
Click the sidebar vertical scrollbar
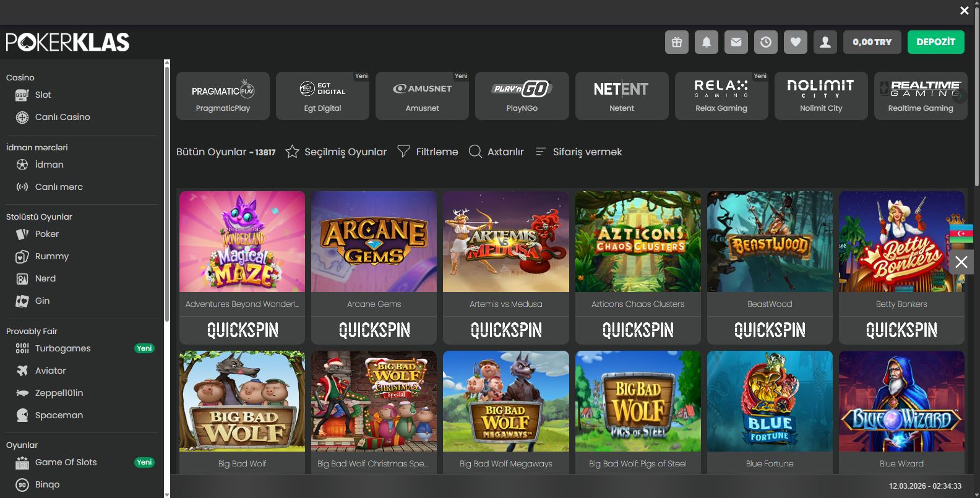click(x=166, y=195)
